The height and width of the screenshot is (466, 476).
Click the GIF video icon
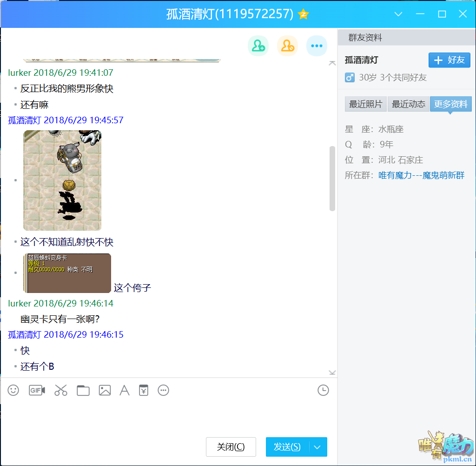37,390
